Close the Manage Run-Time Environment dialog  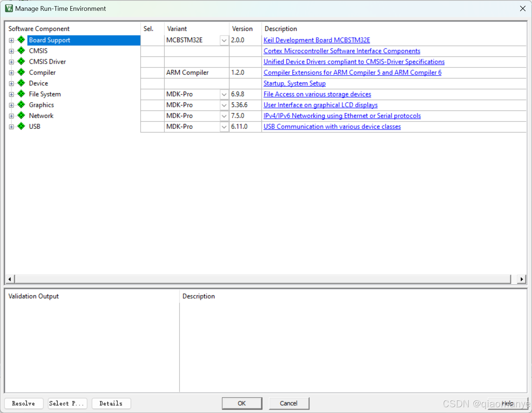pyautogui.click(x=523, y=8)
